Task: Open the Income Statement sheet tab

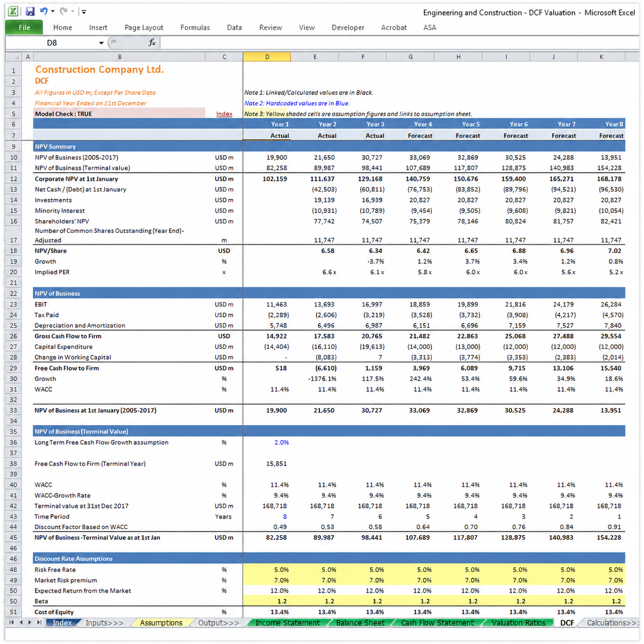Action: [x=288, y=623]
